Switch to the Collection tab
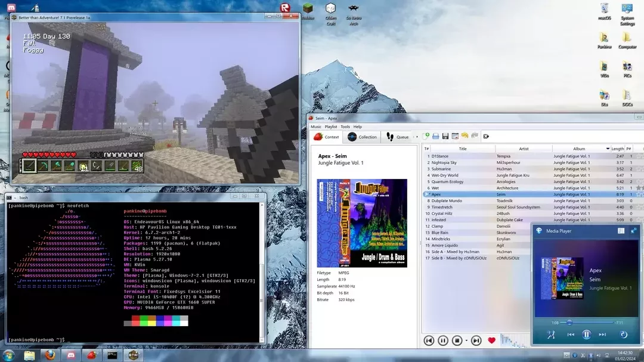This screenshot has height=362, width=644. click(362, 137)
